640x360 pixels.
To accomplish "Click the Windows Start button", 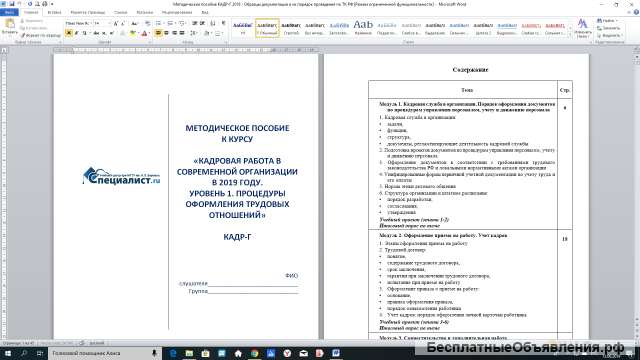I will coord(8,353).
